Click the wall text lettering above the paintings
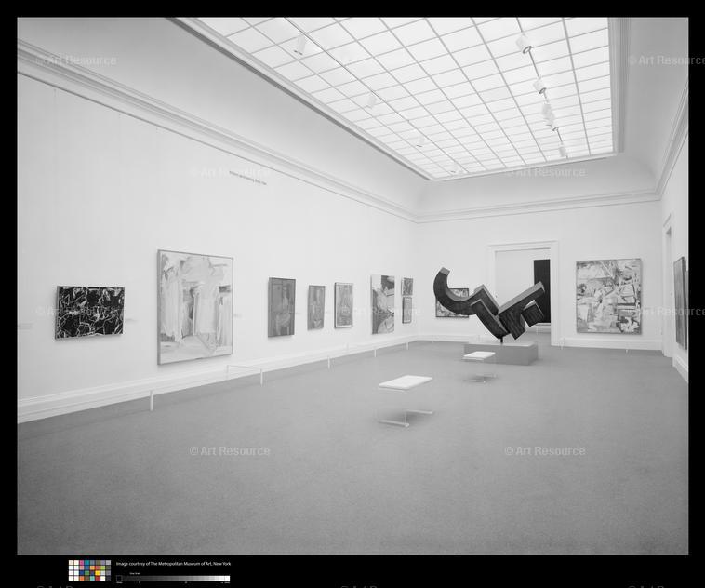The image size is (705, 588). (x=248, y=178)
